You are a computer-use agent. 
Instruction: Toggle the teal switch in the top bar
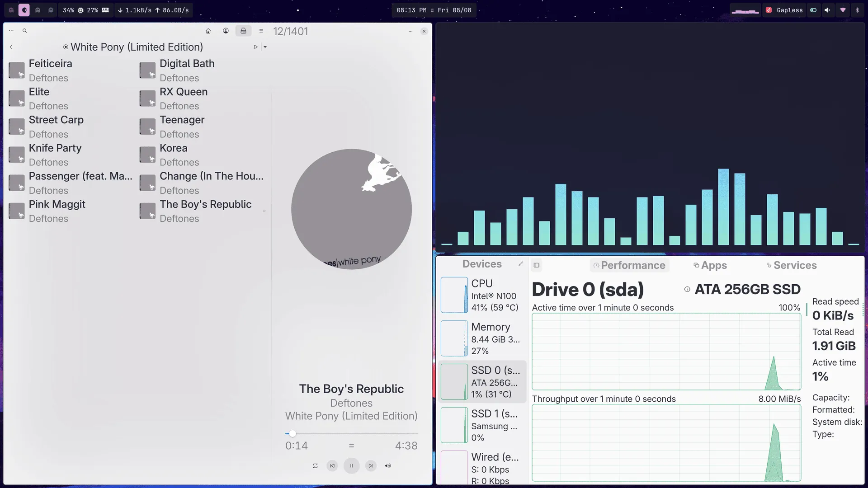(x=813, y=10)
